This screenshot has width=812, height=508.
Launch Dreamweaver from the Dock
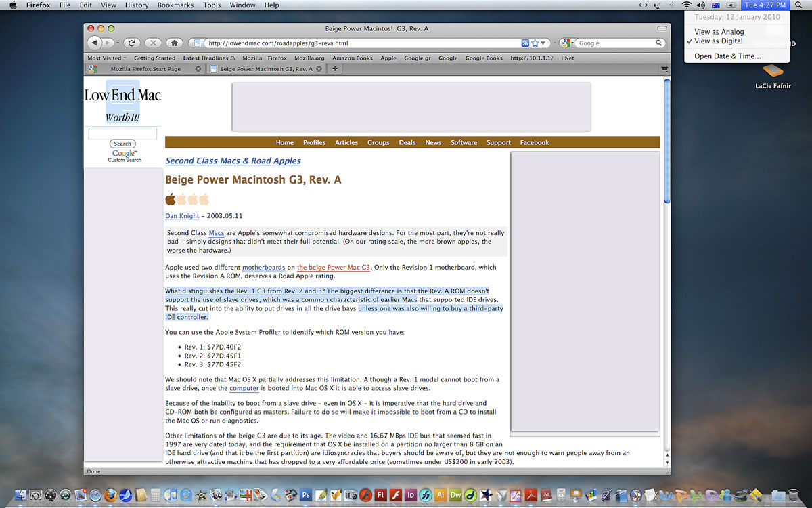[x=455, y=495]
